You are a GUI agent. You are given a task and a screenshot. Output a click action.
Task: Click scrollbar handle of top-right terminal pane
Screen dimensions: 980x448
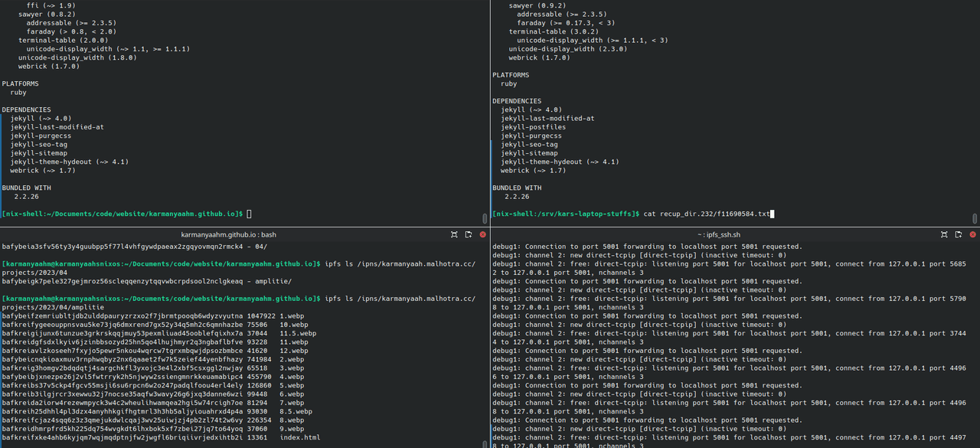(x=975, y=217)
